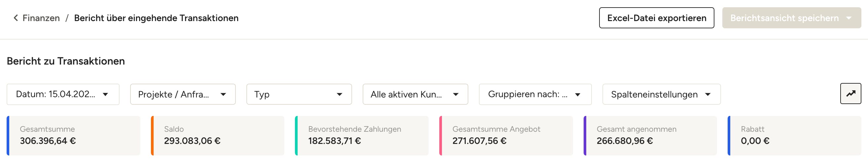Click the trend chart icon button
The image size is (868, 164).
[850, 94]
